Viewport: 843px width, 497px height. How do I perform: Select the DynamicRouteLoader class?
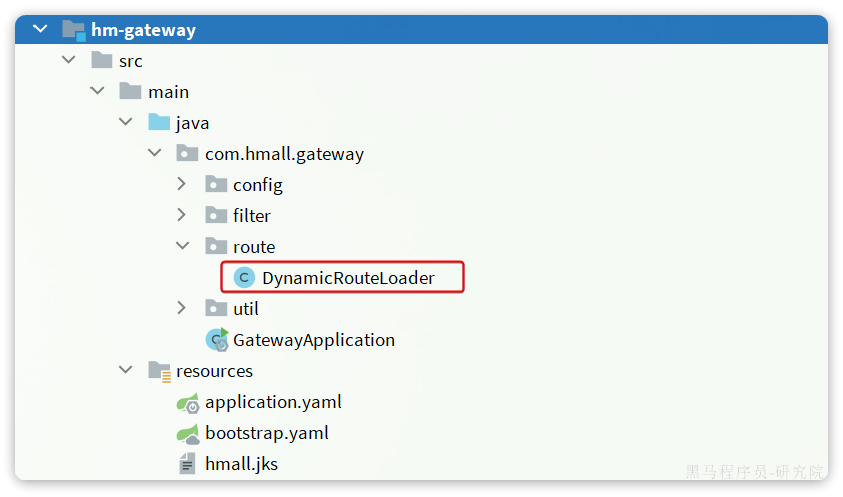348,278
